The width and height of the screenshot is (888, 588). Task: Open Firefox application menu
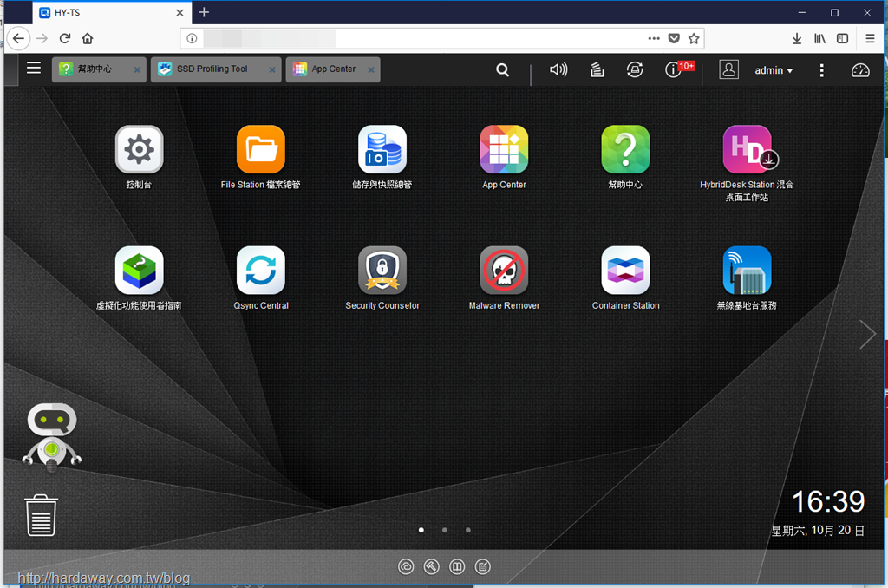(870, 38)
